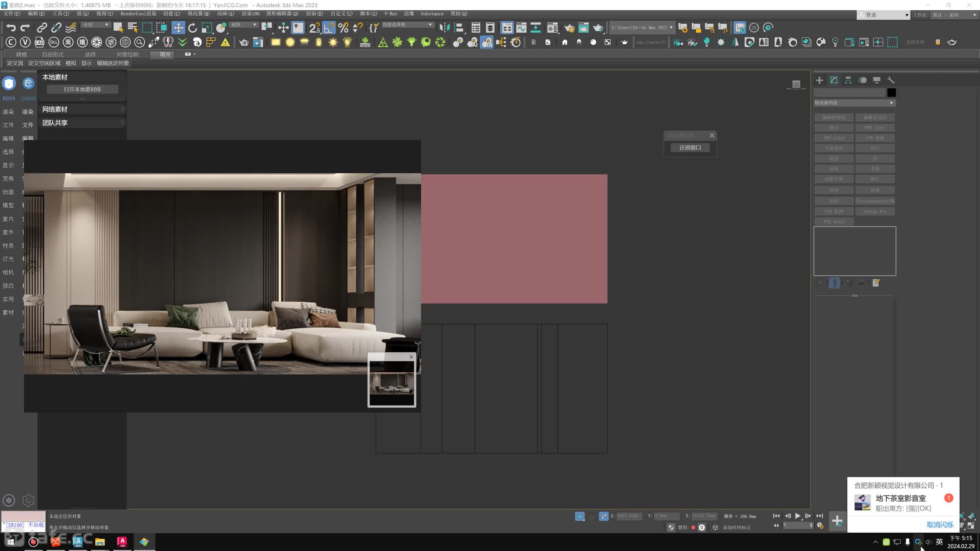Toggle Window/Crossing selection mode
The width and height of the screenshot is (980, 551).
point(162,28)
